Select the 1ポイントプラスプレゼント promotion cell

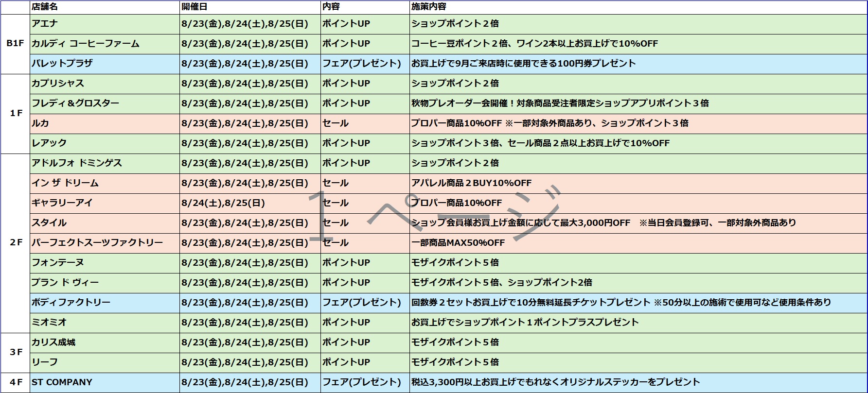coord(638,323)
